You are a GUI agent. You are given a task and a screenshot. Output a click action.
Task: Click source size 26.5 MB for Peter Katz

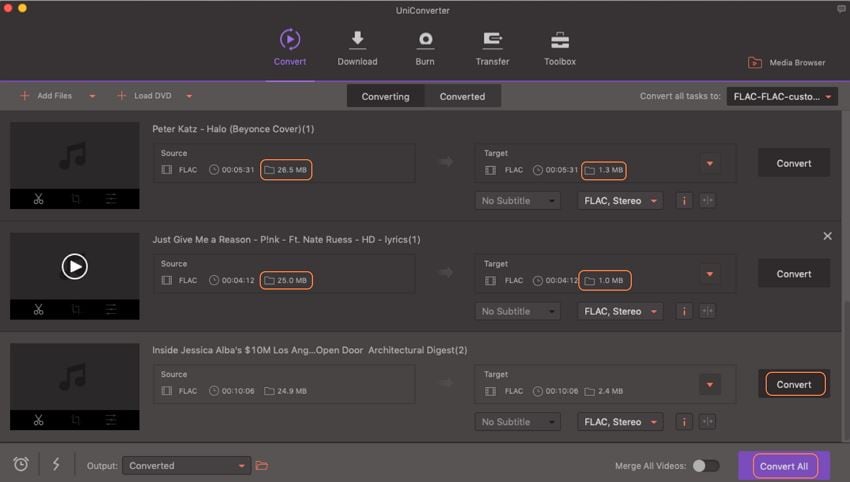click(286, 170)
